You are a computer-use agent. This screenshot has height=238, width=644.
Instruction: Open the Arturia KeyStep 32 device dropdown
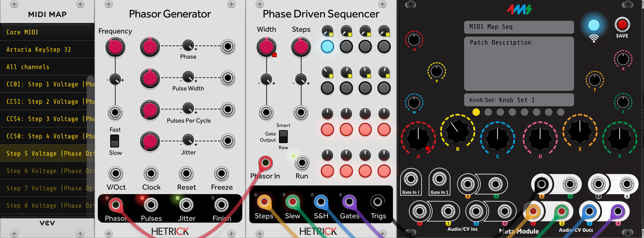(47, 50)
